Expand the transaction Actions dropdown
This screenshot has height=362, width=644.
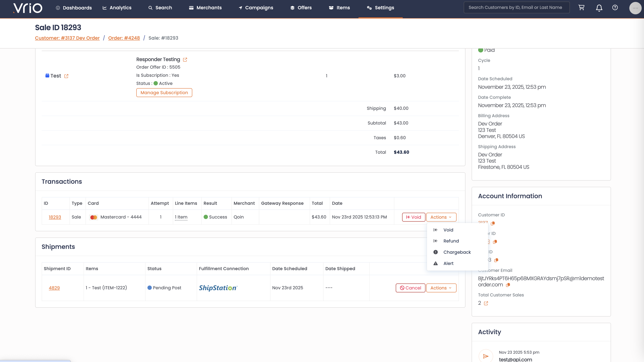[441, 217]
